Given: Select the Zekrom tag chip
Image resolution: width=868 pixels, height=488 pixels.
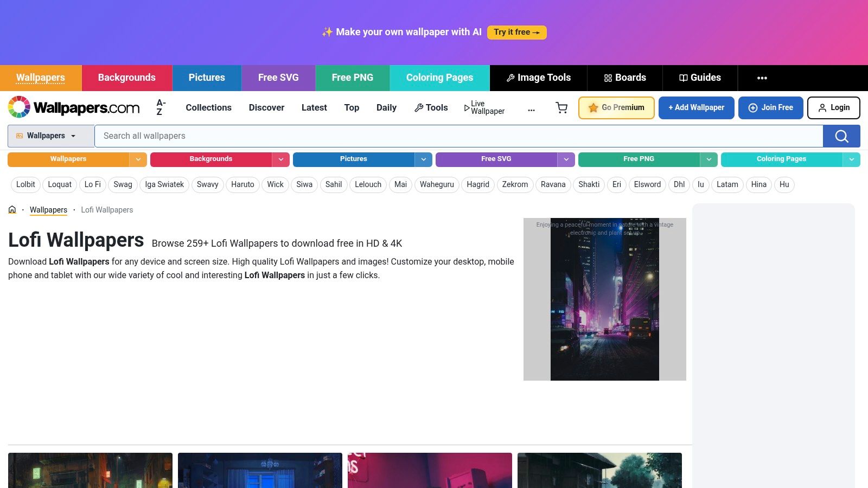Looking at the screenshot, I should point(515,185).
